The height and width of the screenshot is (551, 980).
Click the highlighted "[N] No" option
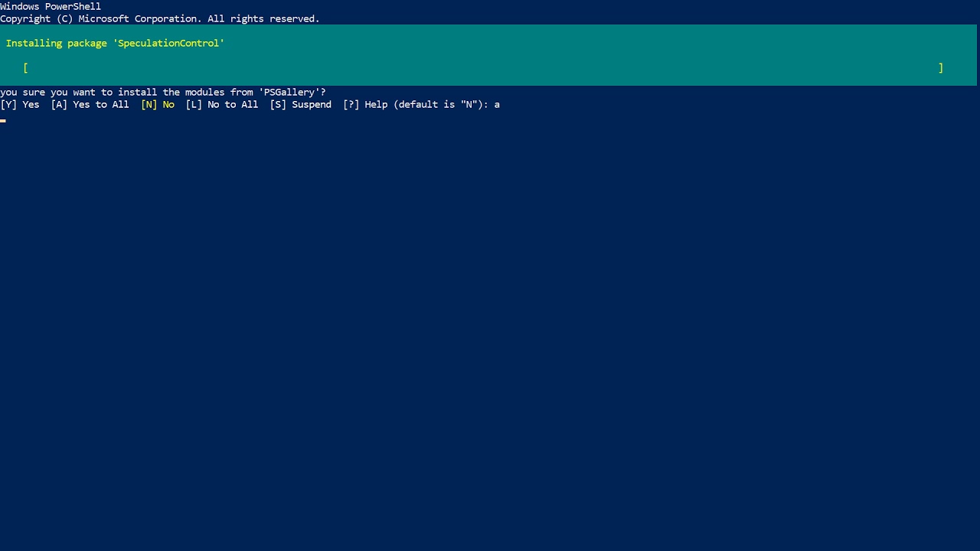(x=158, y=105)
